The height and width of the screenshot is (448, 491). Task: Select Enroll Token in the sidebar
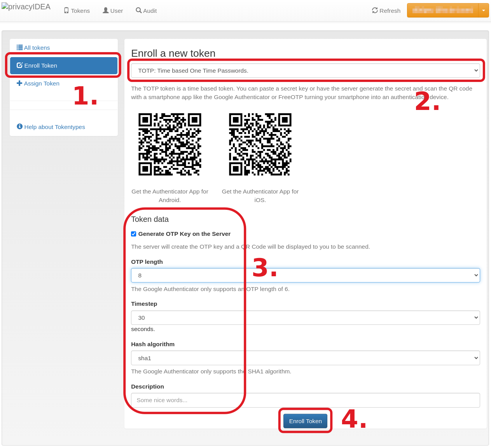coord(64,66)
